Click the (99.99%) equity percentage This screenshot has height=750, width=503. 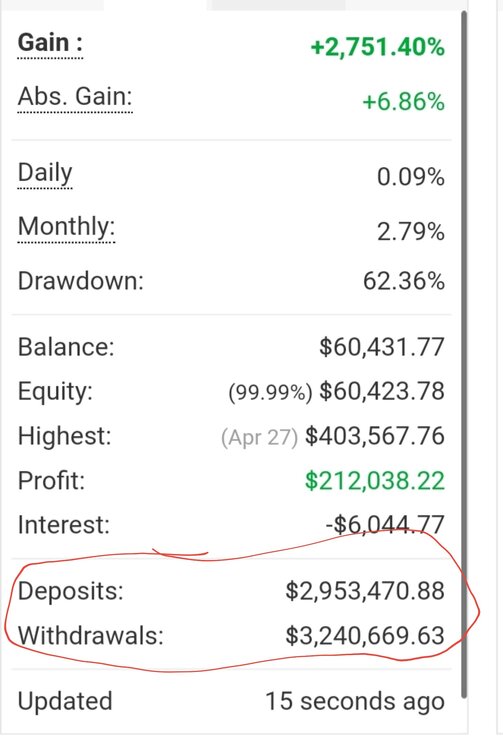click(x=271, y=393)
